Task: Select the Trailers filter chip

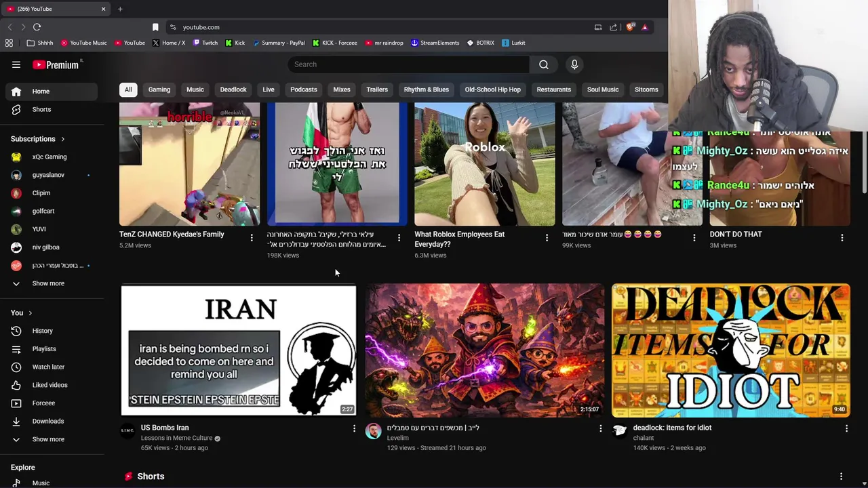Action: tap(377, 89)
